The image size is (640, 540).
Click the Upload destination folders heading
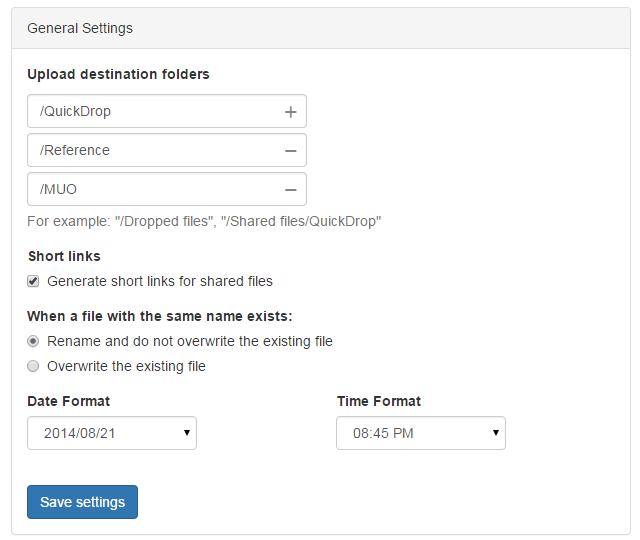point(118,74)
